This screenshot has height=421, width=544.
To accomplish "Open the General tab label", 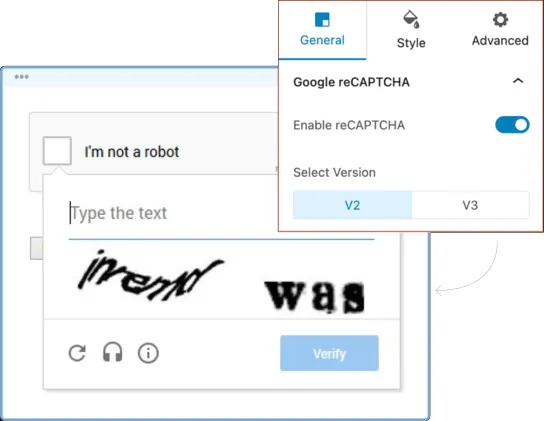I will coord(322,40).
